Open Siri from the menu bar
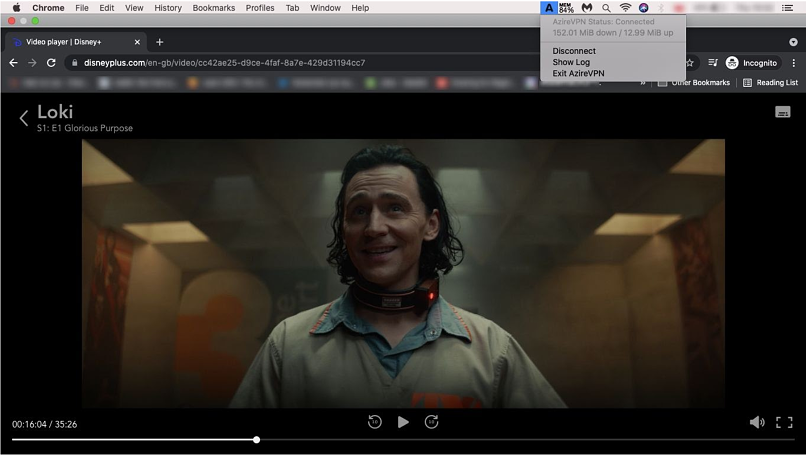806x455 pixels. click(644, 8)
